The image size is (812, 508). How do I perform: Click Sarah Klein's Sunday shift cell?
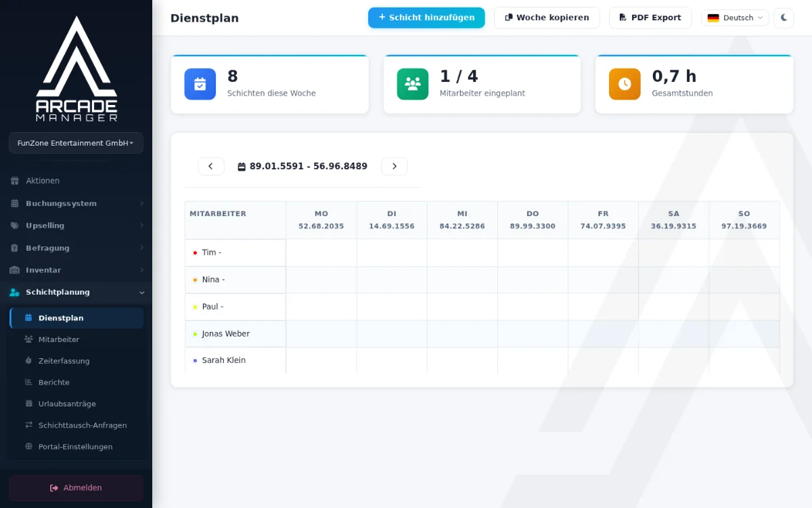pyautogui.click(x=744, y=360)
